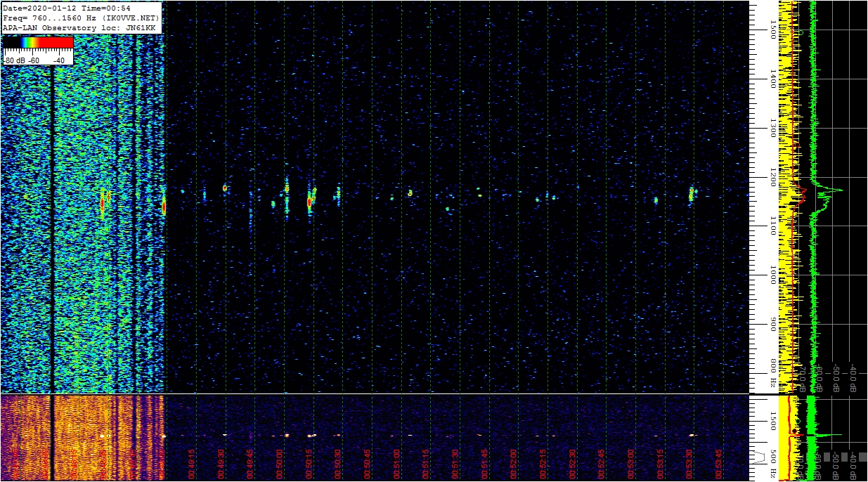The image size is (868, 482).
Task: Click the 00:50:15 time marker
Action: tap(309, 464)
